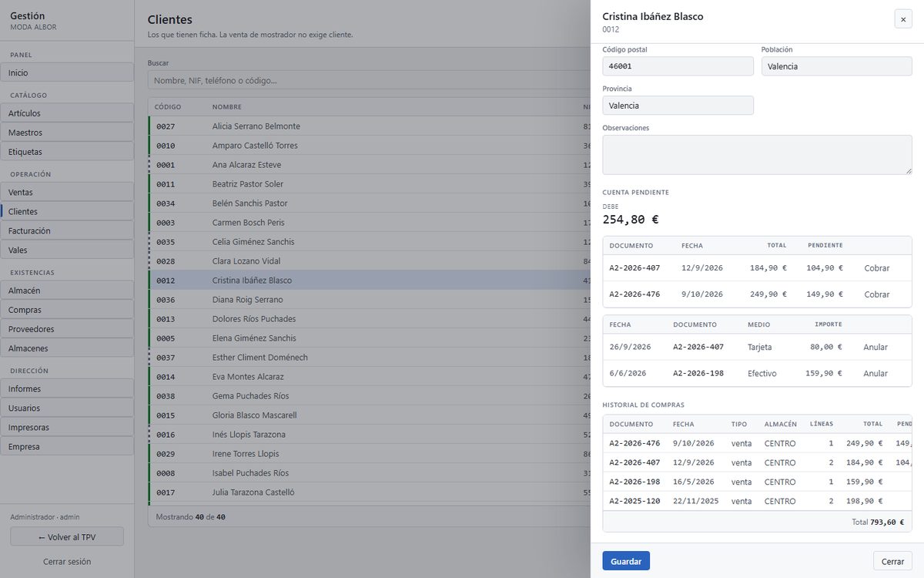
Task: Select client row Alicia Serrano Belmonte
Action: coord(370,126)
